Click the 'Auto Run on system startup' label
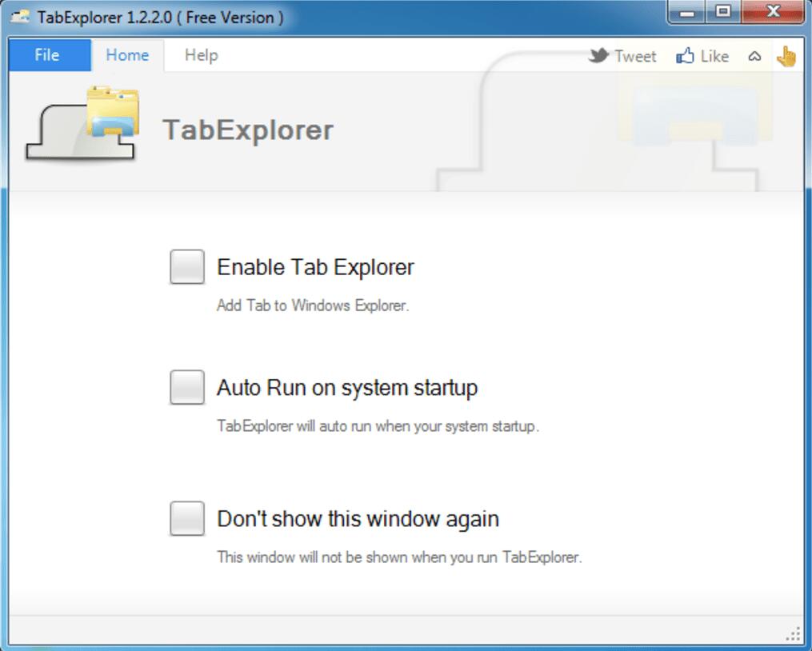812x651 pixels. (347, 388)
